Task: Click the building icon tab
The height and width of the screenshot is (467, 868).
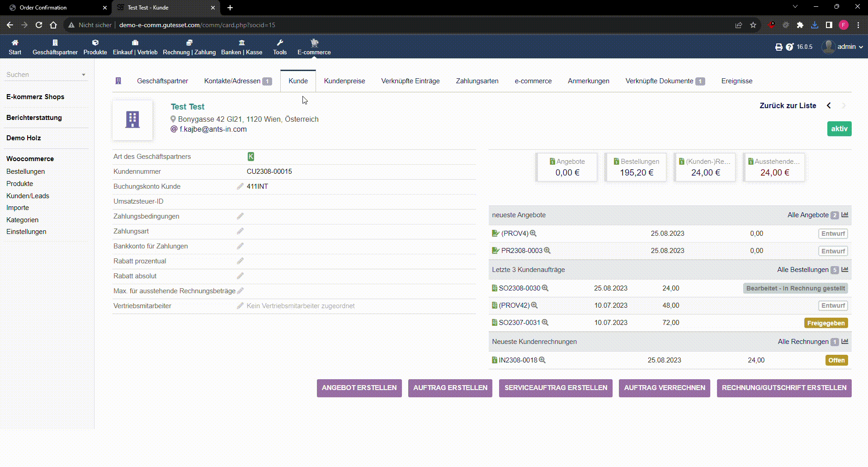Action: (x=118, y=81)
